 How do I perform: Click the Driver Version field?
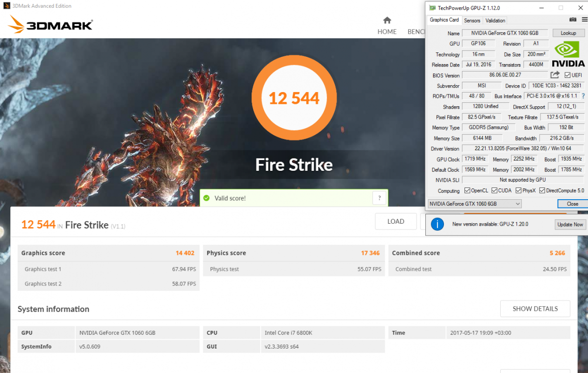(523, 148)
